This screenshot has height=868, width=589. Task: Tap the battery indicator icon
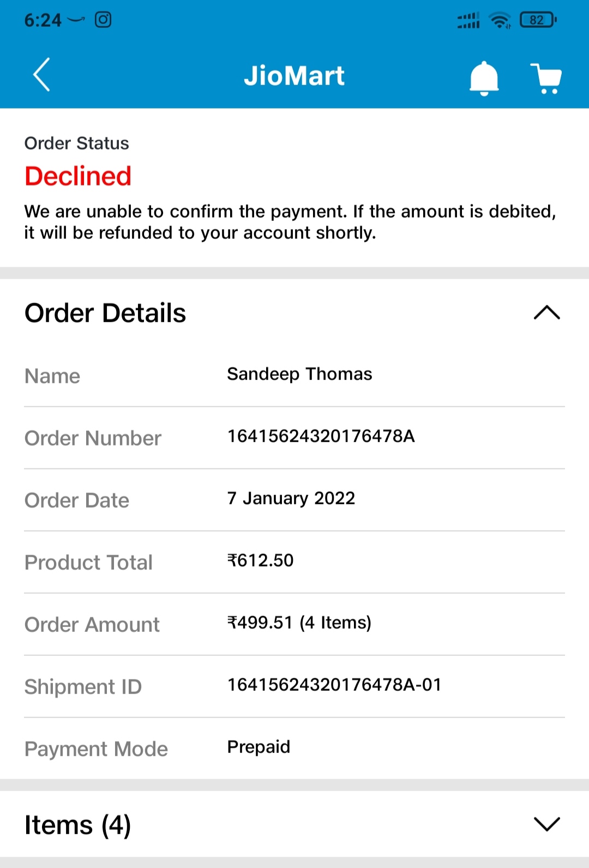[538, 20]
